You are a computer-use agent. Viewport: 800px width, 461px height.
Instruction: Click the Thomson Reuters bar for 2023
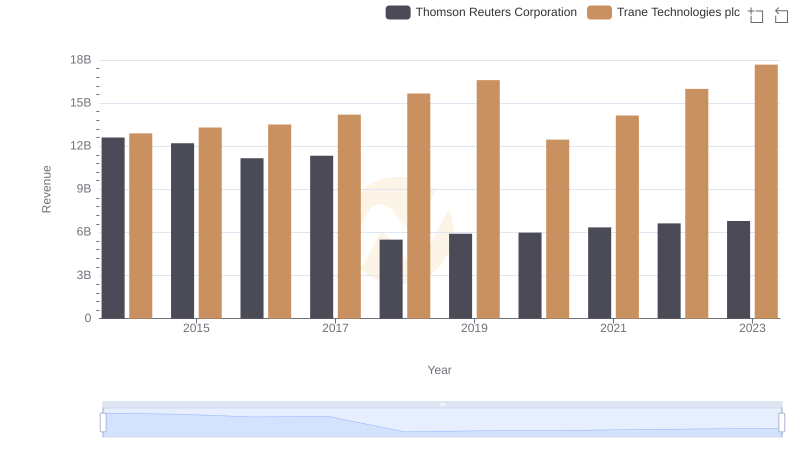pyautogui.click(x=738, y=270)
